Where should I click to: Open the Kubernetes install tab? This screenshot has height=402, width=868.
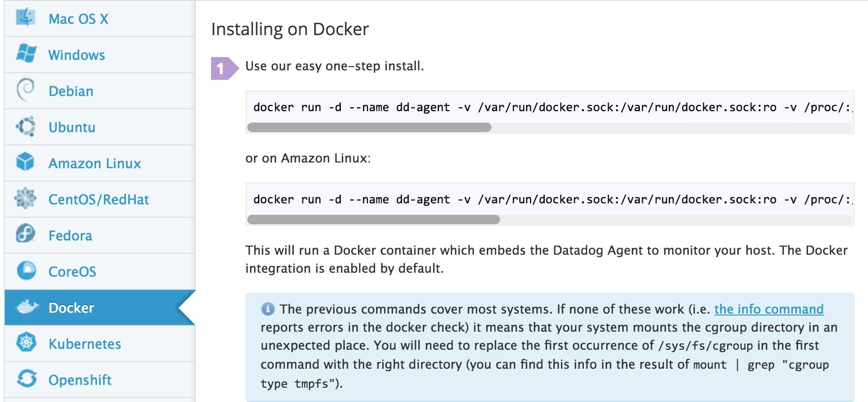(x=100, y=344)
